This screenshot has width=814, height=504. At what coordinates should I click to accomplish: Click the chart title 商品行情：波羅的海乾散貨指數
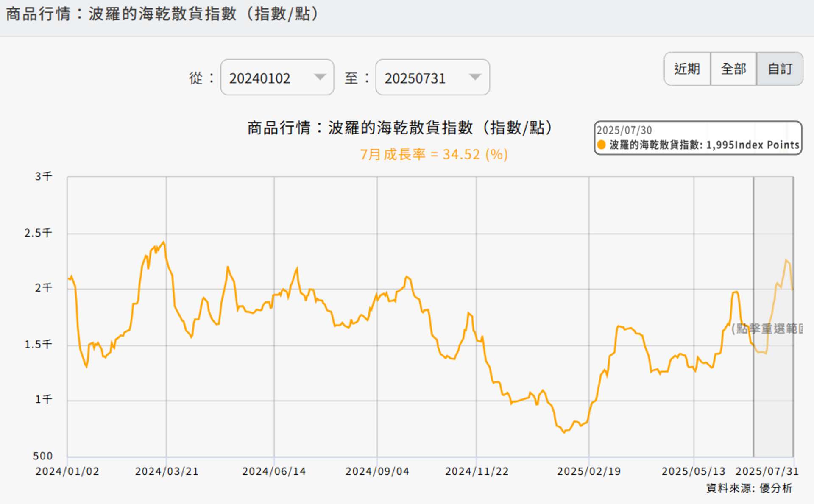pyautogui.click(x=400, y=128)
